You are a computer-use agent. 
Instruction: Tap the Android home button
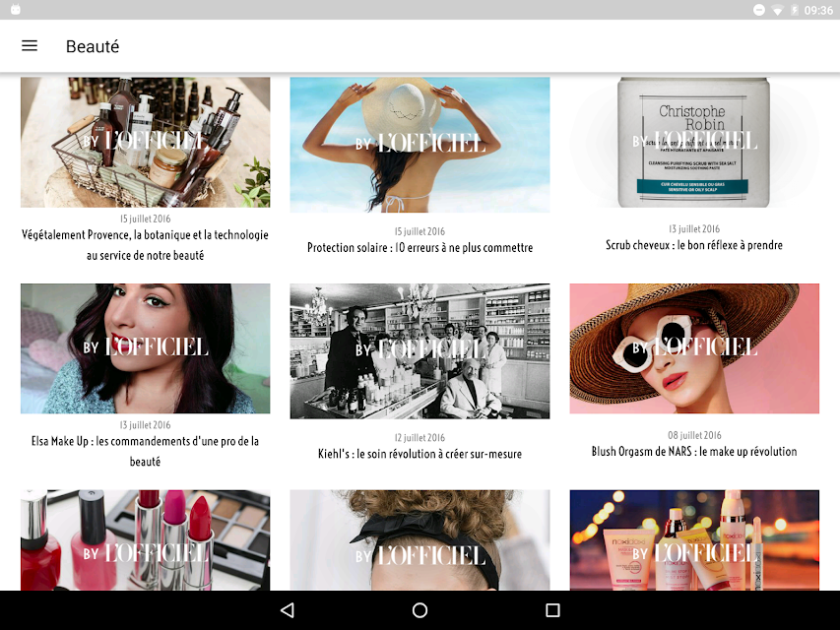click(420, 610)
